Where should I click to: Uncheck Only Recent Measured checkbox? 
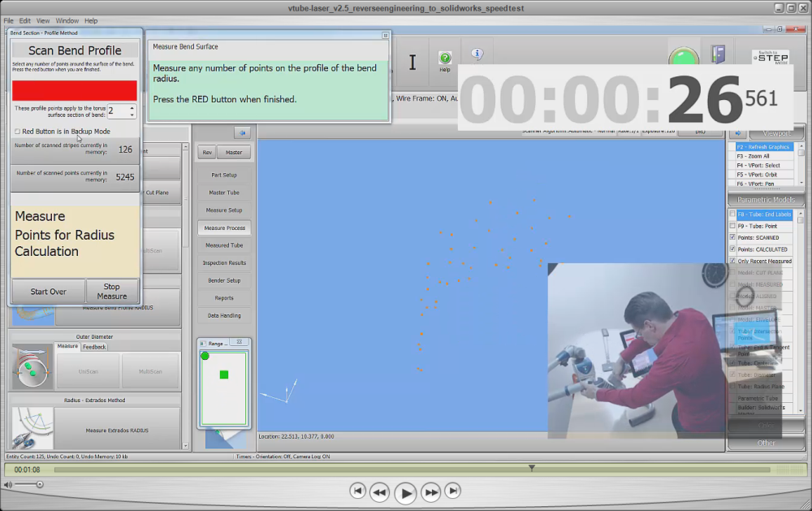point(732,261)
